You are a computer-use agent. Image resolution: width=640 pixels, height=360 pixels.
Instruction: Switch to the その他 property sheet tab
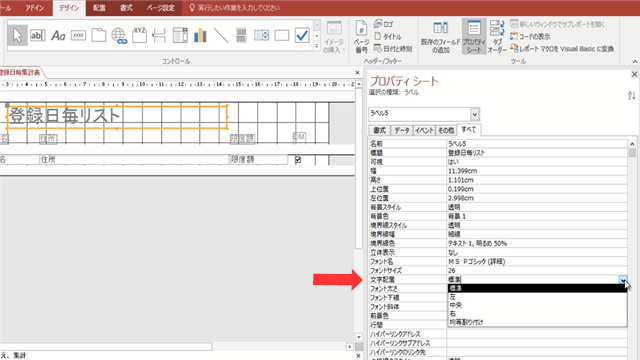pyautogui.click(x=446, y=130)
